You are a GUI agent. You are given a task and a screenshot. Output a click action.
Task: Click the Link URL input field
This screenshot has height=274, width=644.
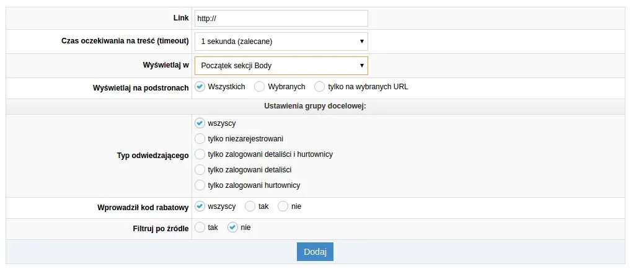click(281, 19)
